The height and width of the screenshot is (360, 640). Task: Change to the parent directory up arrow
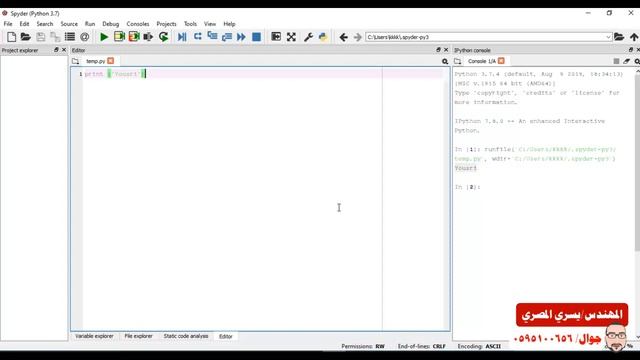[x=634, y=37]
